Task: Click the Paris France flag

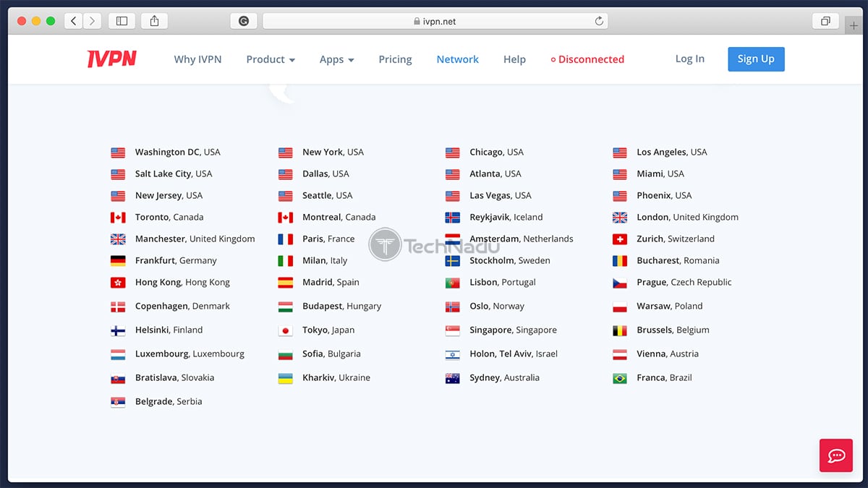Action: click(x=286, y=239)
